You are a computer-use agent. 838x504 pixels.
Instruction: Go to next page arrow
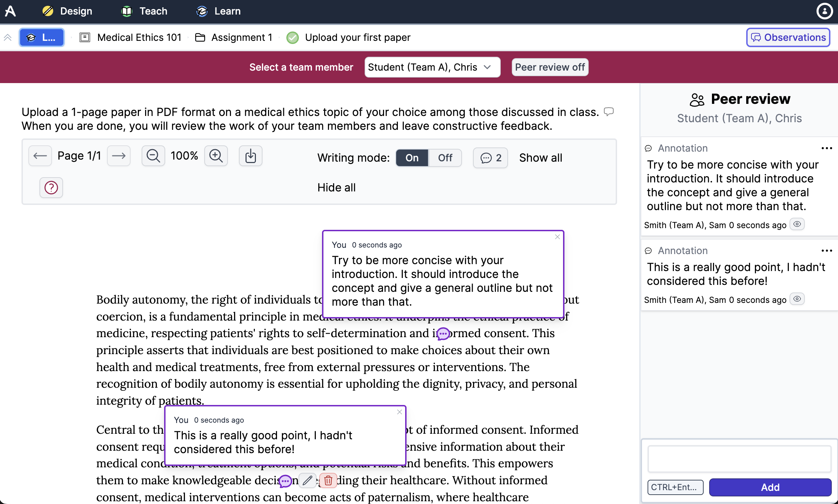tap(119, 156)
